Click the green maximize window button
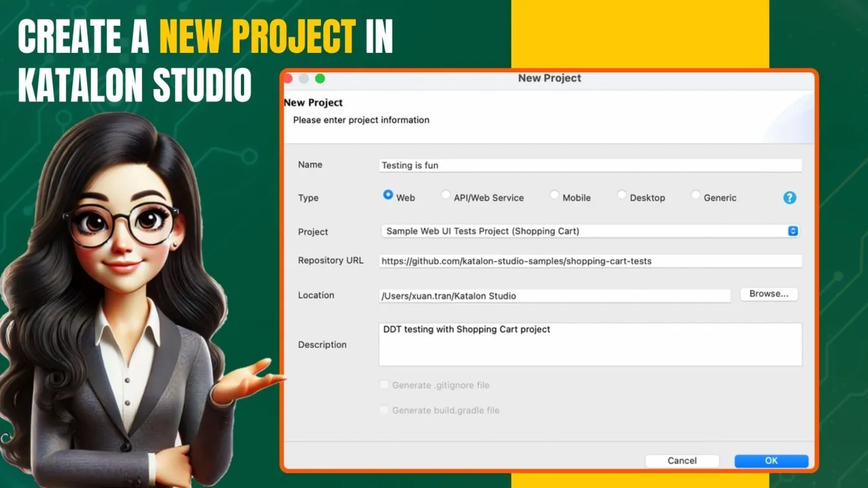 (x=320, y=79)
